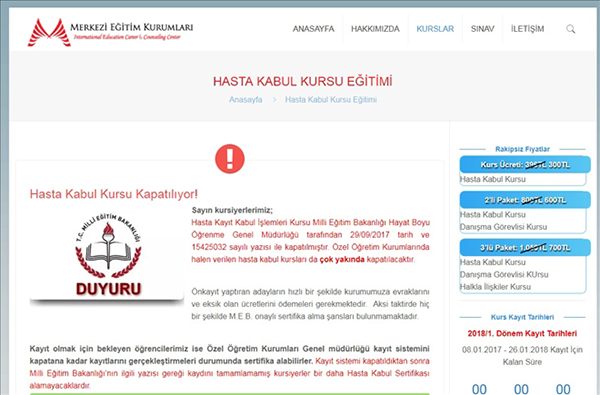Click Anasayfa breadcrumb link
Image resolution: width=600 pixels, height=395 pixels.
tap(246, 100)
